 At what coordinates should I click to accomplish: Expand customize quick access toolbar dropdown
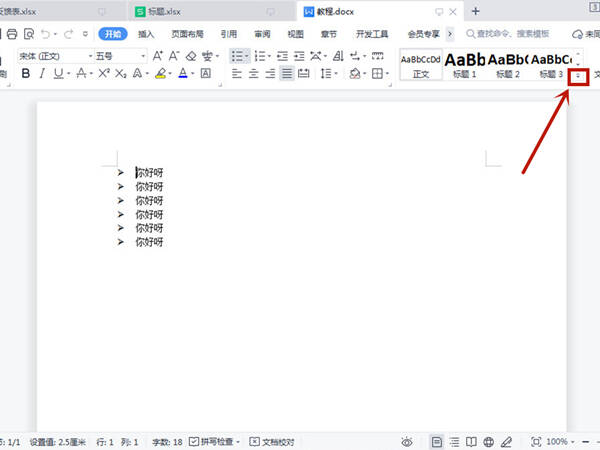[x=85, y=34]
